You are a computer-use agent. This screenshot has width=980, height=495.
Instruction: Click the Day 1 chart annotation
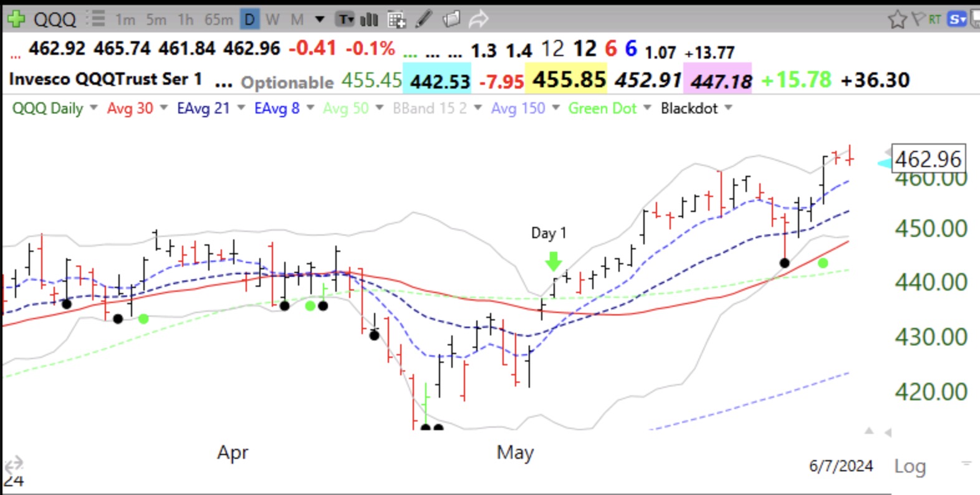tap(549, 233)
